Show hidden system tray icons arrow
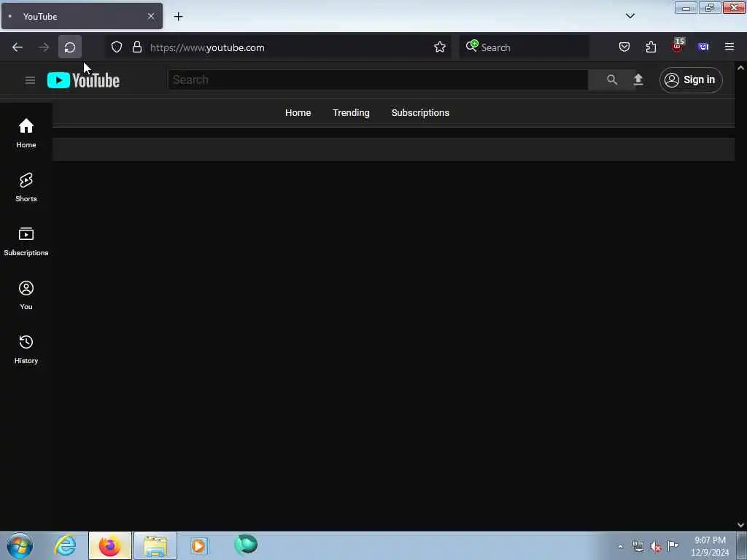 click(x=620, y=546)
